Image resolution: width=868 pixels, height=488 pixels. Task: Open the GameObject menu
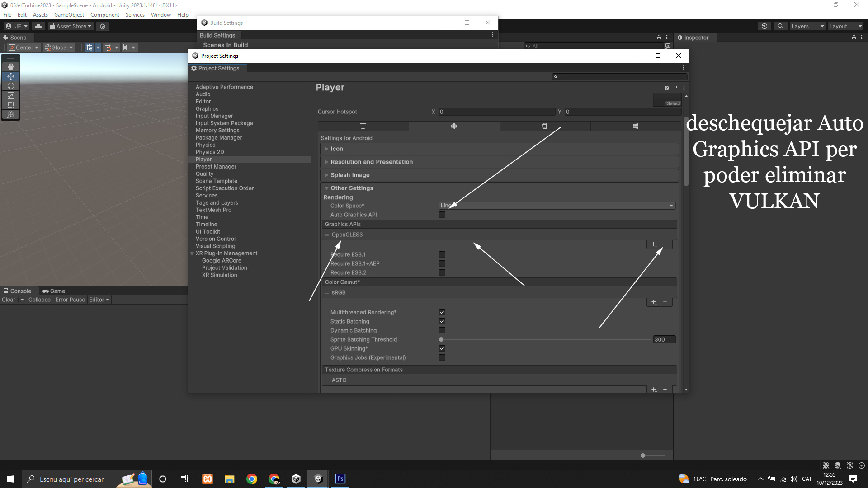69,15
